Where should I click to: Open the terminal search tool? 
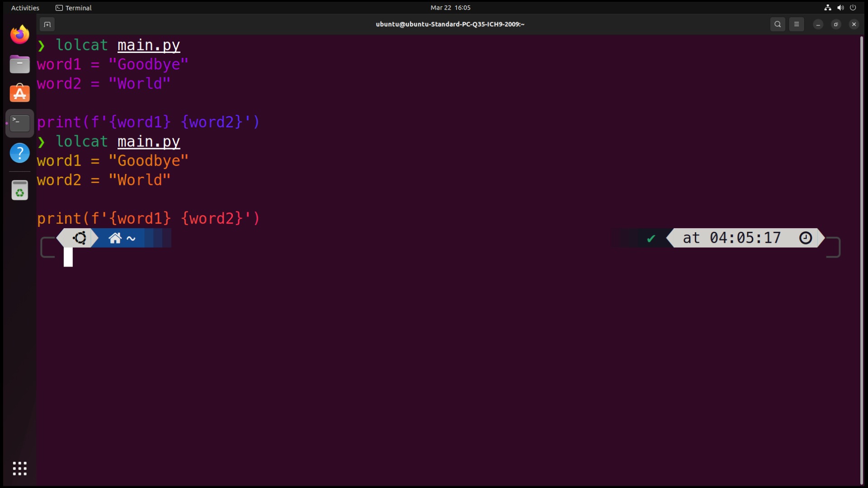click(778, 24)
